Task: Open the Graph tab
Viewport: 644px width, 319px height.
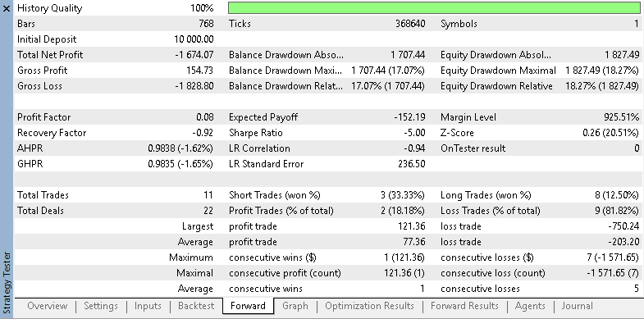Action: tap(295, 306)
